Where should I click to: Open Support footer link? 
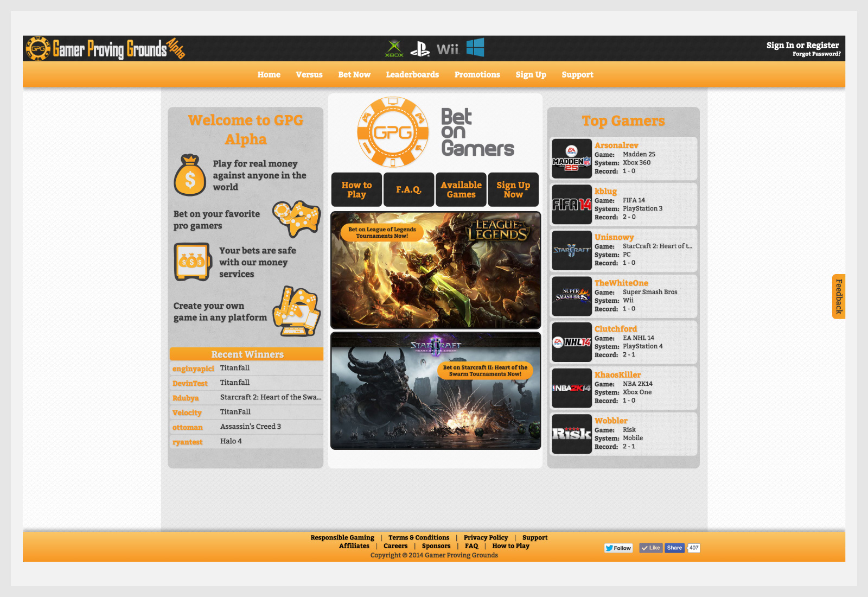point(535,538)
